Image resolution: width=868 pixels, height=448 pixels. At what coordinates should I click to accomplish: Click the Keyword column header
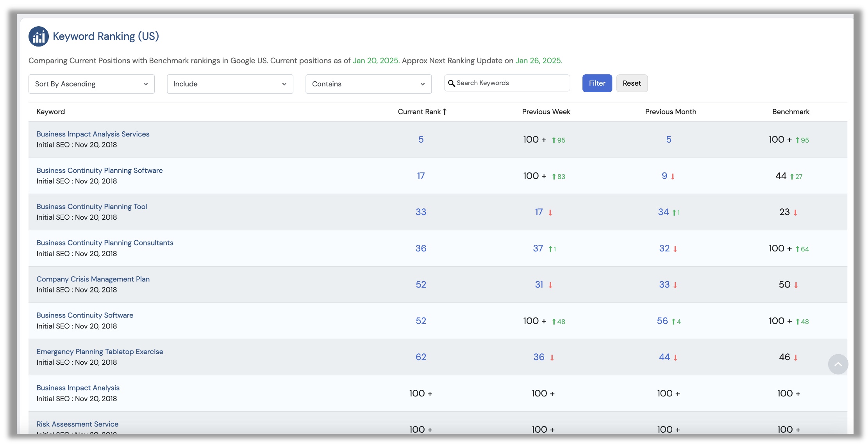click(x=51, y=112)
